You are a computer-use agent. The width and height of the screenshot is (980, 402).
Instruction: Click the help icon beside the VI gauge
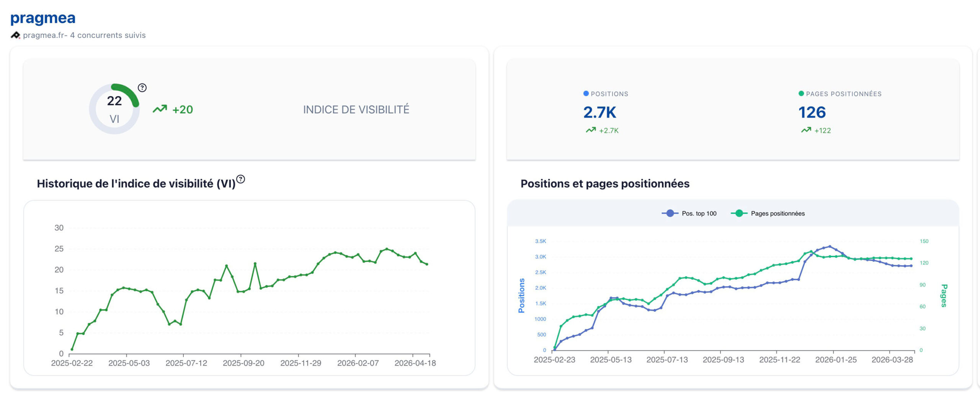[142, 88]
